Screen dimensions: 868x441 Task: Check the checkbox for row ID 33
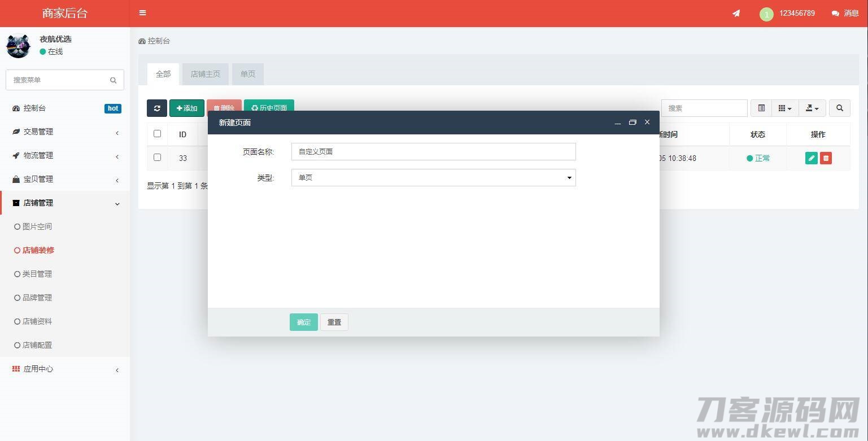coord(157,158)
